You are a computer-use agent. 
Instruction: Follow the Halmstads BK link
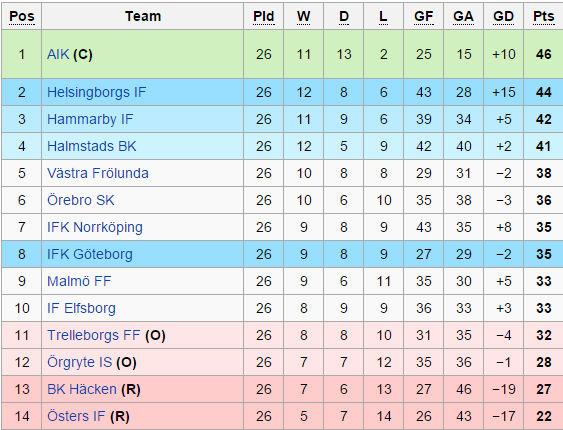click(x=92, y=146)
